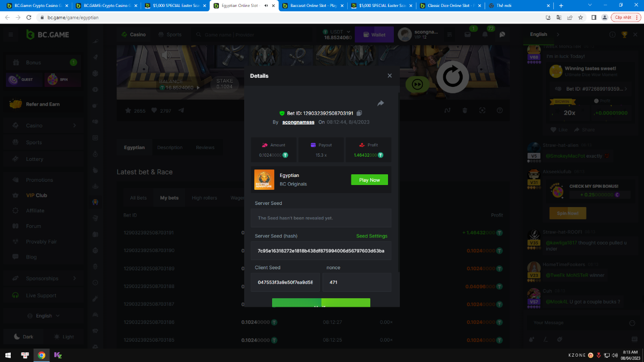
Task: Toggle the hamburger sidebar menu
Action: coord(10,34)
